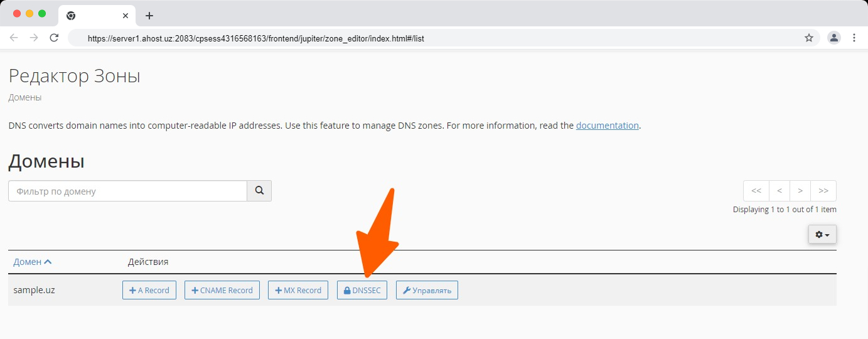The width and height of the screenshot is (868, 339).
Task: Open the Chrome three-dot menu
Action: point(854,38)
